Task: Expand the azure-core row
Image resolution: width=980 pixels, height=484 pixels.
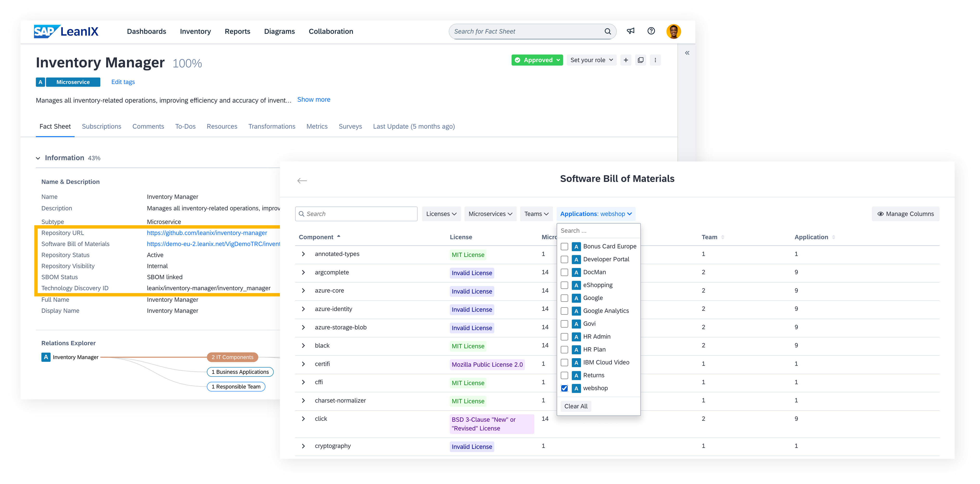Action: (x=303, y=291)
